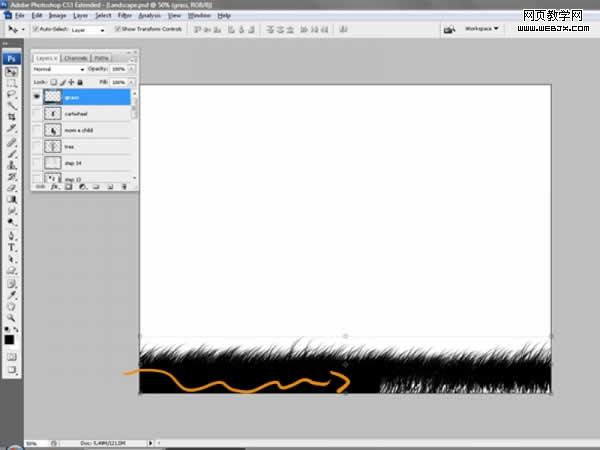Add layer style with fx icon

(55, 187)
